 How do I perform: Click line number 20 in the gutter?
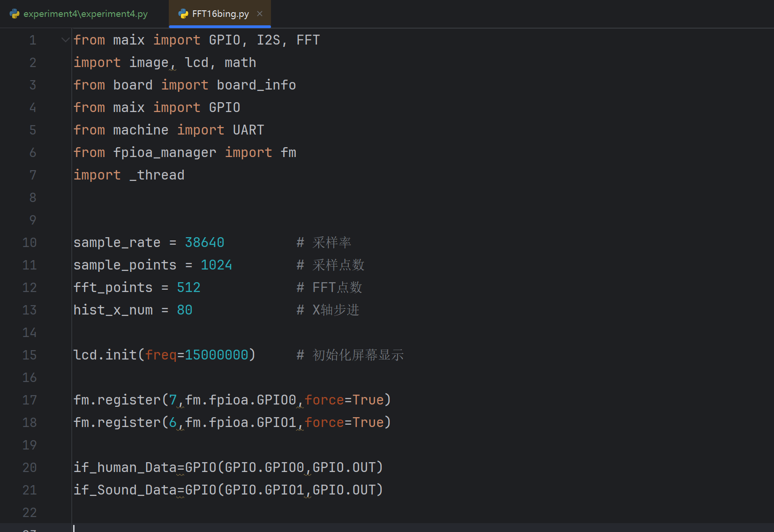(30, 467)
